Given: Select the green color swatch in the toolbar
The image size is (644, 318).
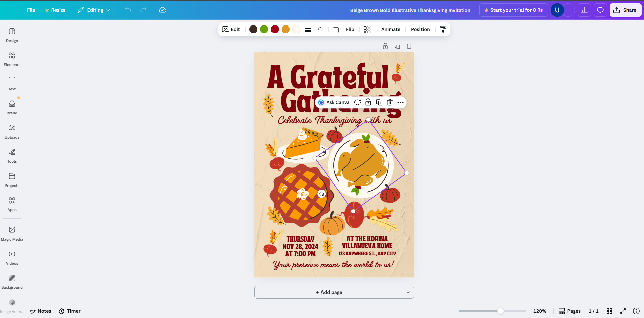Looking at the screenshot, I should [x=264, y=29].
